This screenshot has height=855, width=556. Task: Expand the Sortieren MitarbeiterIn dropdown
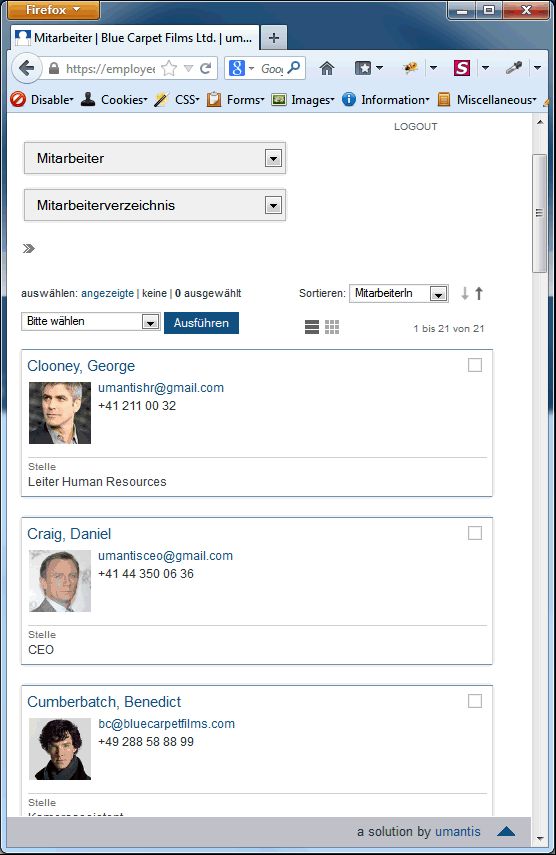(398, 293)
